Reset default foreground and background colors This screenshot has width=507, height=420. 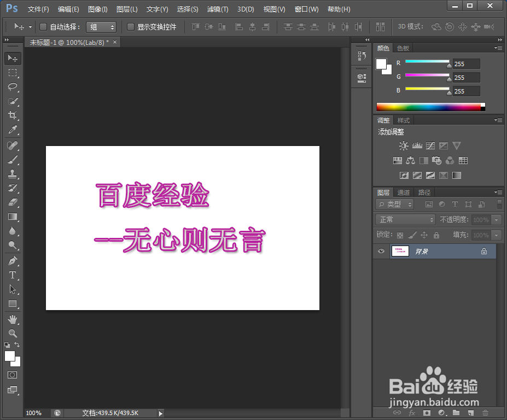(x=7, y=345)
